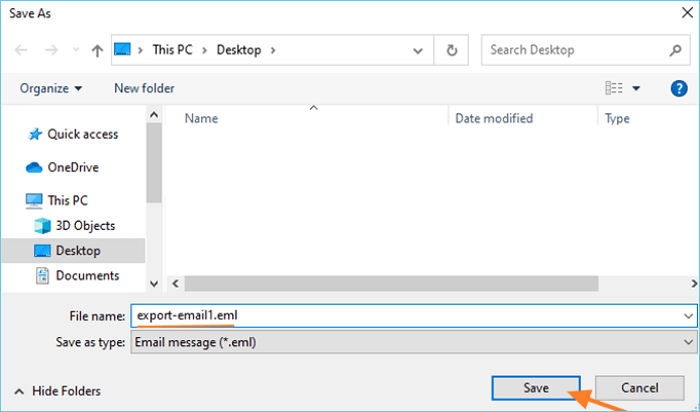Open the Organize dropdown menu

pos(51,88)
